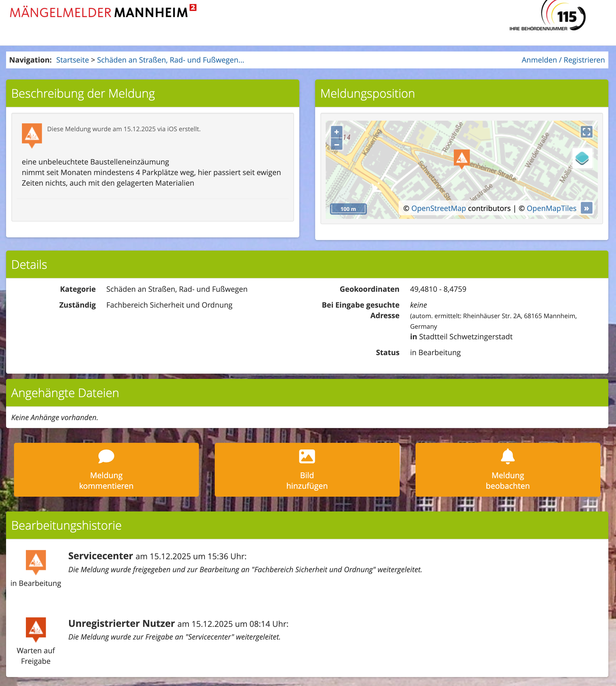Click Meldung kommentieren button
The width and height of the screenshot is (616, 686).
coord(106,469)
